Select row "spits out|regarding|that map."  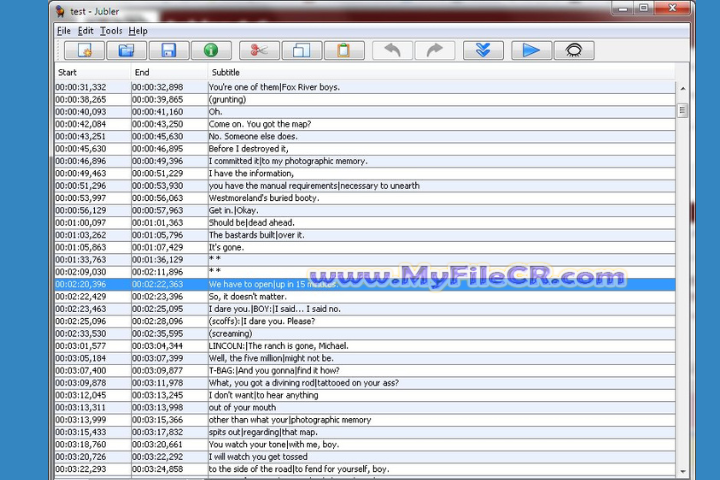[x=365, y=432]
